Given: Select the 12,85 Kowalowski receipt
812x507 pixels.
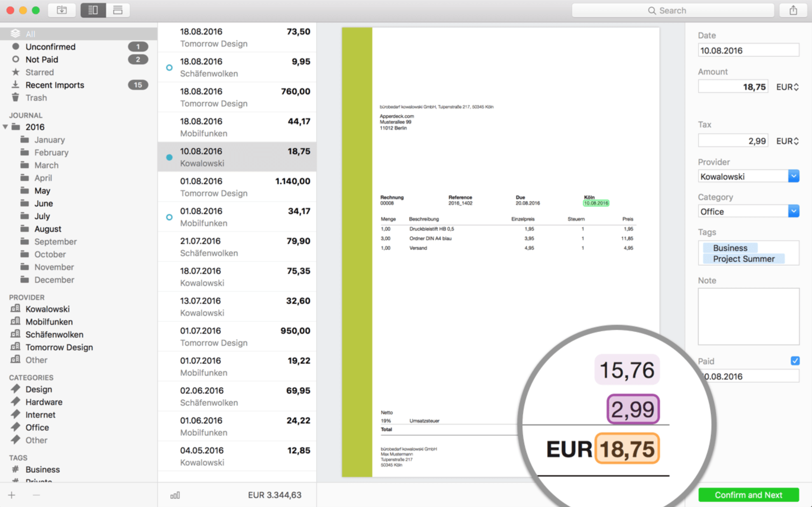Looking at the screenshot, I should click(x=237, y=456).
